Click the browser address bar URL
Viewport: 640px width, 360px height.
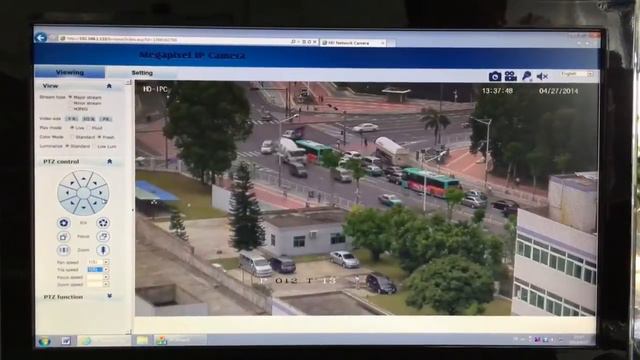tap(122, 40)
